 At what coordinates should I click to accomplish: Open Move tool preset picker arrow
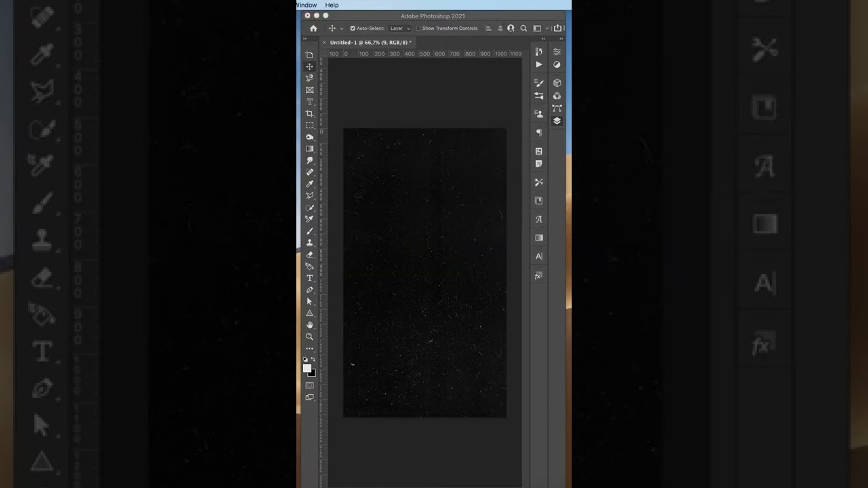tap(341, 28)
